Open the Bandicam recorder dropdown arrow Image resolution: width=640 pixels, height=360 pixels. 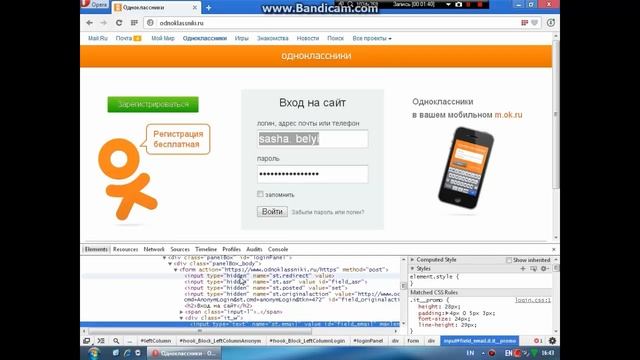point(448,4)
